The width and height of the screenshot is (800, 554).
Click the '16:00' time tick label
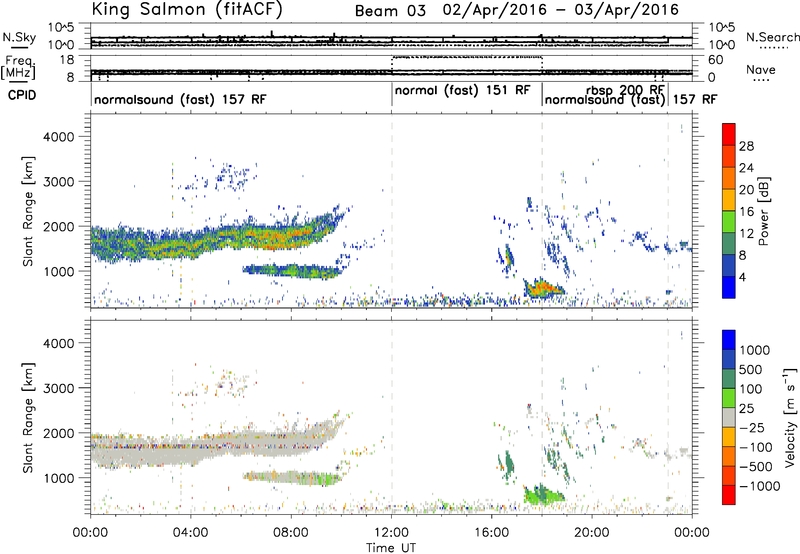pos(491,533)
